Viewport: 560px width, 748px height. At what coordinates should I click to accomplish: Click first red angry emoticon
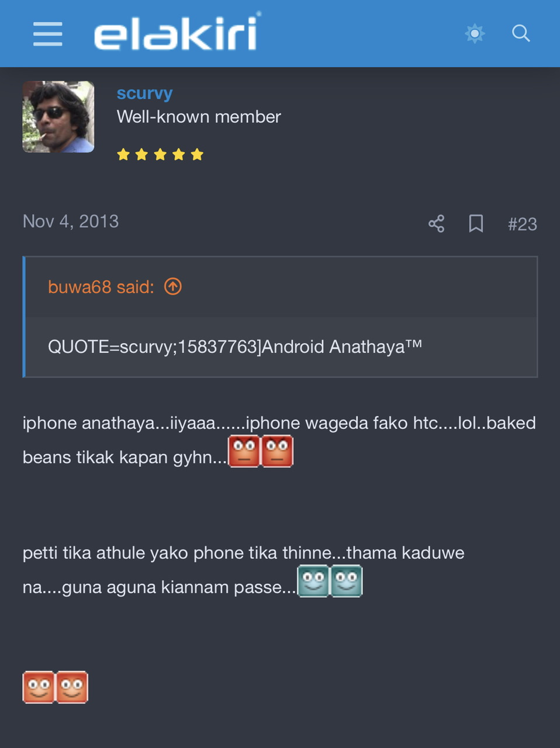coord(244,451)
